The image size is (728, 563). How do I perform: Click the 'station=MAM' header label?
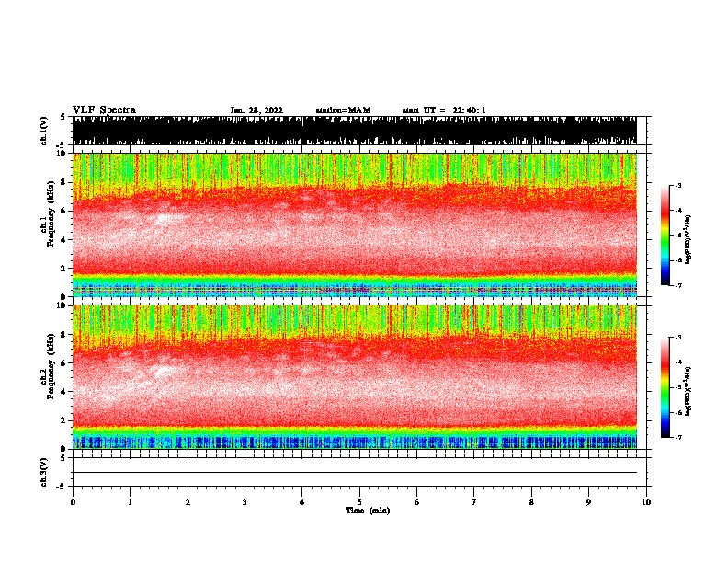pos(343,110)
